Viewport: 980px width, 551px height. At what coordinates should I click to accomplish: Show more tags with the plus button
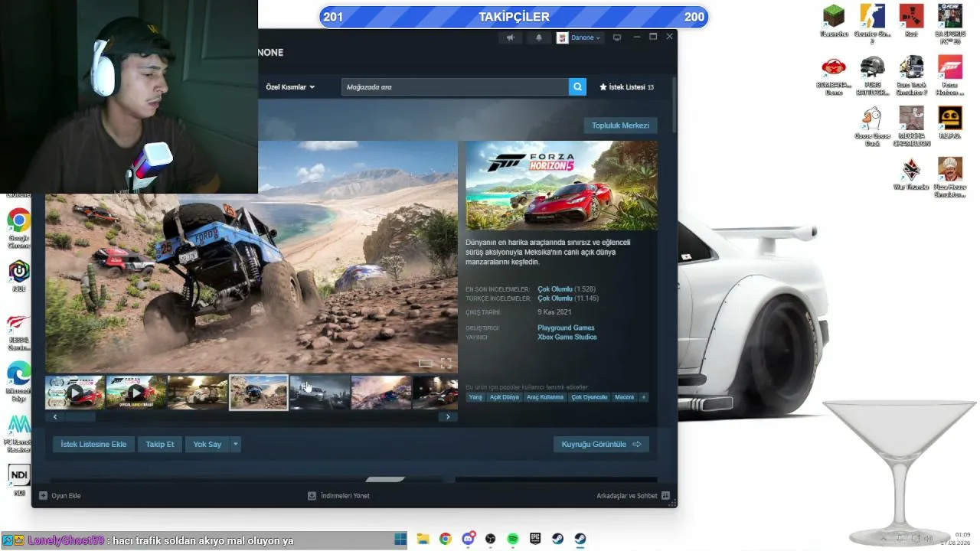pyautogui.click(x=644, y=397)
